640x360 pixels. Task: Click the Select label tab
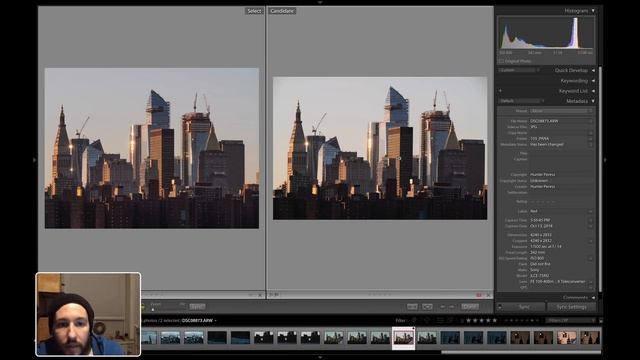[x=254, y=11]
